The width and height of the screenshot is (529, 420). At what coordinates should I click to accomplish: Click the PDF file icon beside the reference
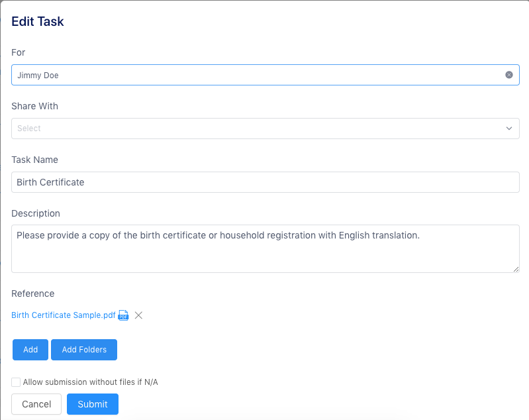pyautogui.click(x=123, y=315)
